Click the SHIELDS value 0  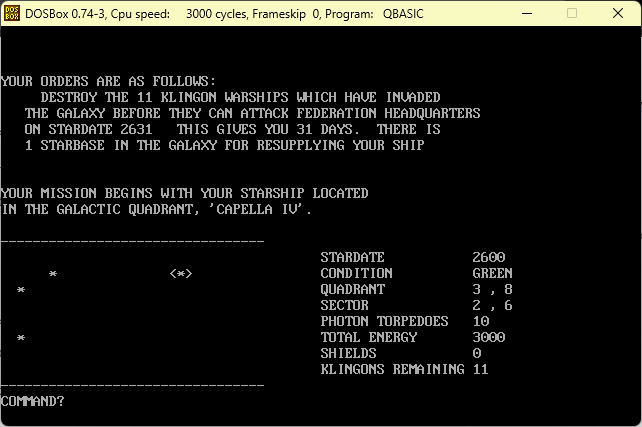(477, 353)
